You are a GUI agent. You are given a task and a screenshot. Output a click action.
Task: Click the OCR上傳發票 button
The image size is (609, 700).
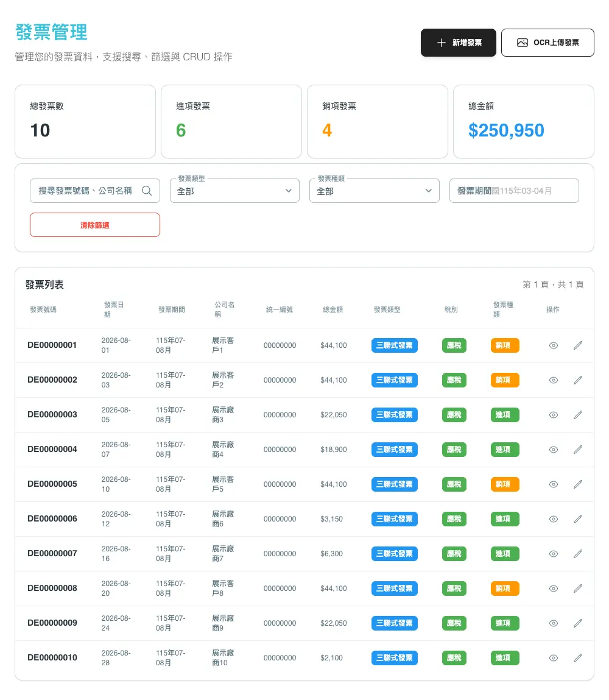tap(547, 43)
